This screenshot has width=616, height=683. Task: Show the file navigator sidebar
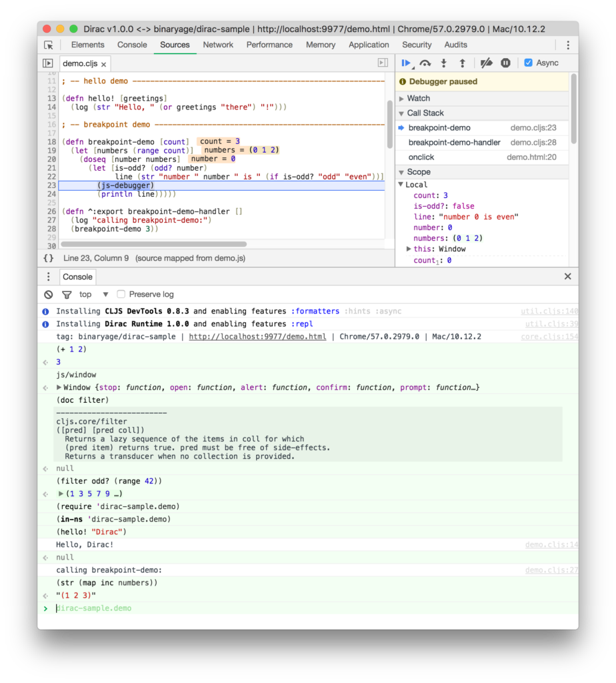click(48, 63)
